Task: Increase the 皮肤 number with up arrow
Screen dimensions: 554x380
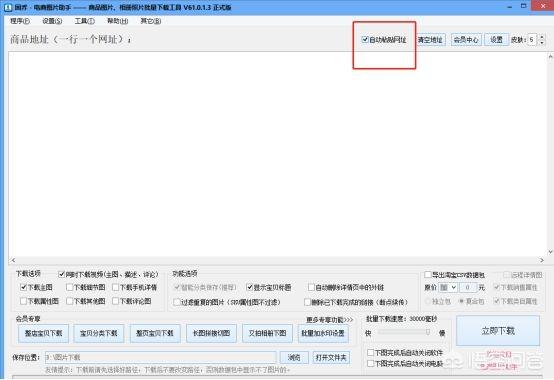Action: click(542, 36)
